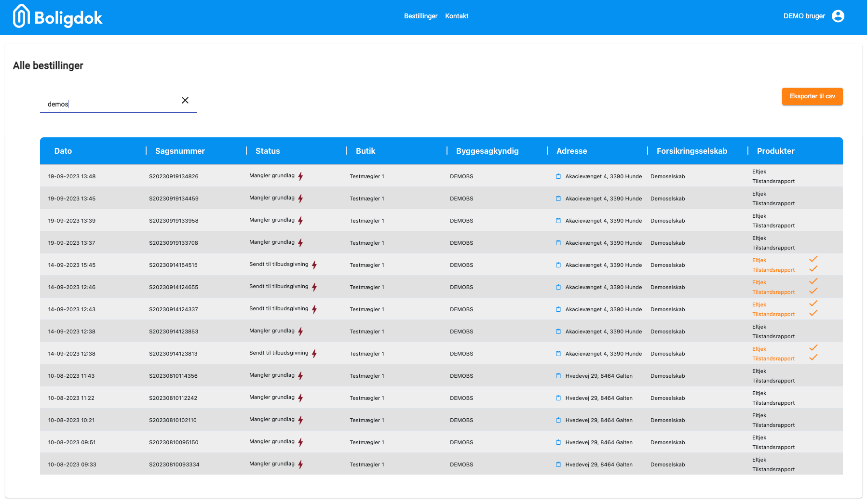The height and width of the screenshot is (504, 867).
Task: Click clipboard icon in row 10-08-2023 11:43
Action: (x=558, y=376)
